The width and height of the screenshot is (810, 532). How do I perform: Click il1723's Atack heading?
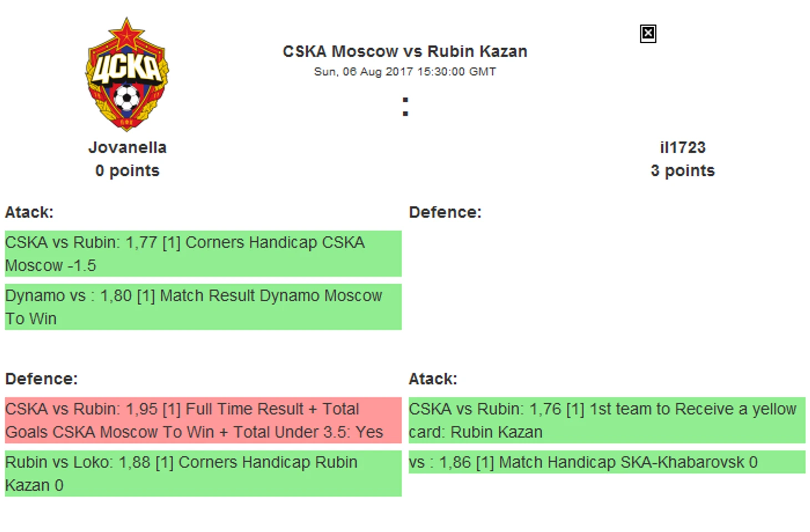(433, 379)
